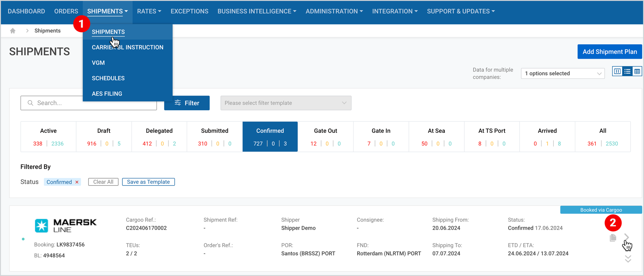Image resolution: width=644 pixels, height=276 pixels.
Task: Click the copy shipment document icon
Action: pos(613,238)
